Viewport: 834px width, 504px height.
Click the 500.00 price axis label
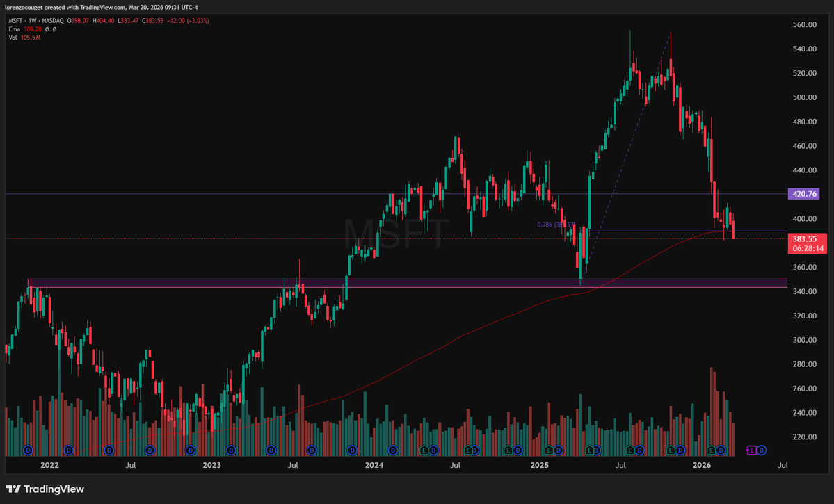click(x=804, y=97)
